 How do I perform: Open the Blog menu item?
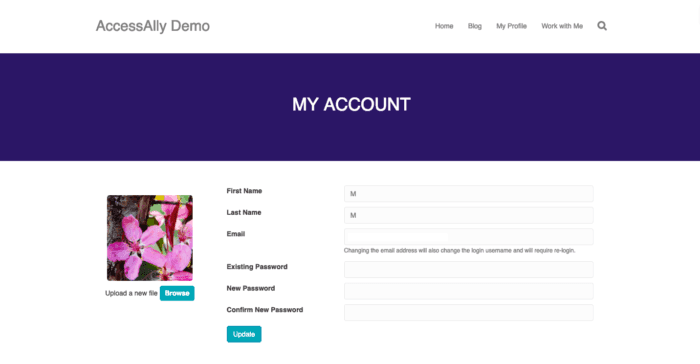coord(475,26)
